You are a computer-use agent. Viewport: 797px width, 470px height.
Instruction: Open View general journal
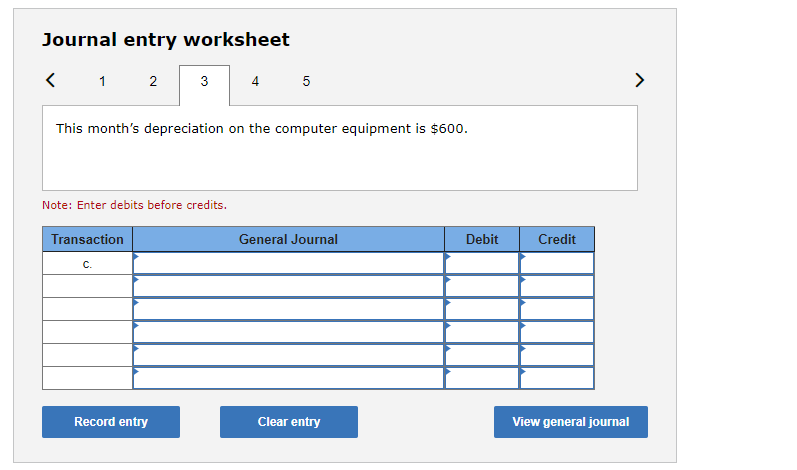(571, 422)
